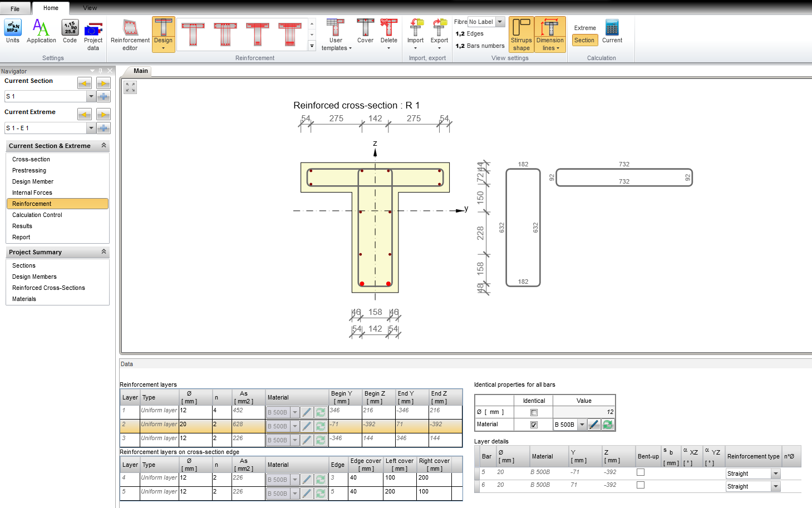This screenshot has height=508, width=812.
Task: Open the Units settings icon
Action: pos(12,31)
